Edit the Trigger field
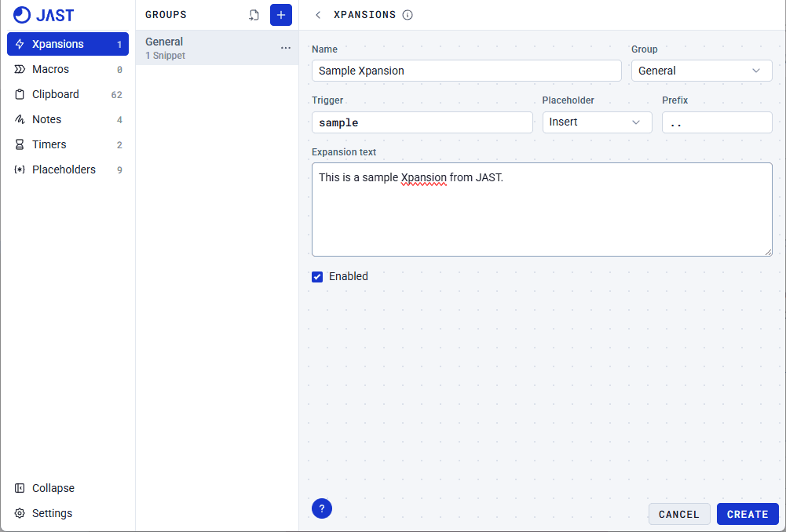The image size is (786, 532). [422, 122]
